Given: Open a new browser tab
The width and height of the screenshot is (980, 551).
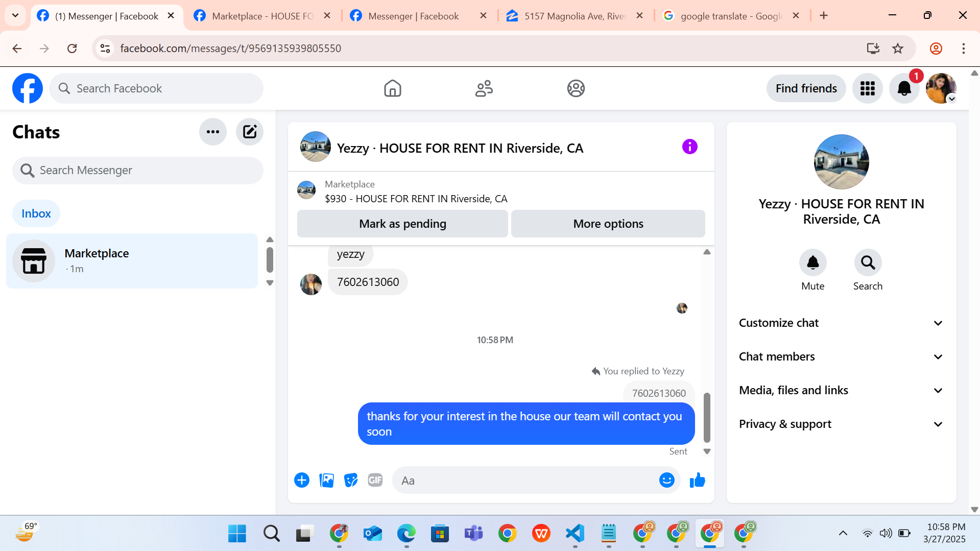Looking at the screenshot, I should coord(824,15).
